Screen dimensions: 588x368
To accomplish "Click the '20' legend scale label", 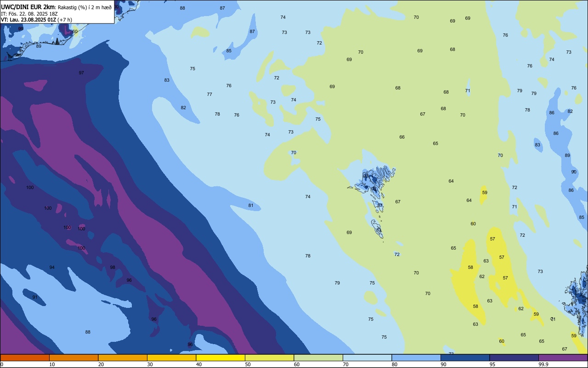I will coord(101,364).
